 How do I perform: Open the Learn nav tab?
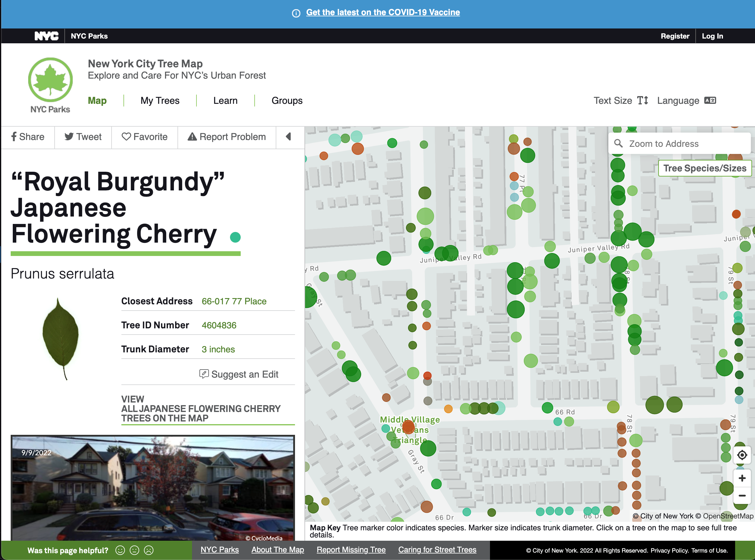[225, 101]
